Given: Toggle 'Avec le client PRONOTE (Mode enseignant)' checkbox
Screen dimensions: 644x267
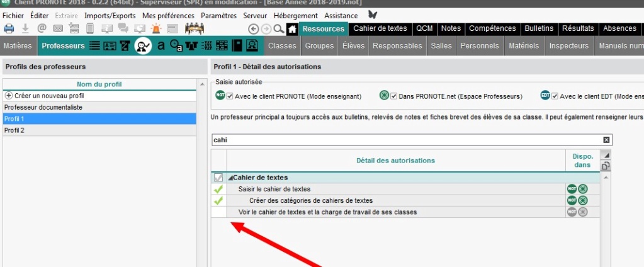Looking at the screenshot, I should coord(230,96).
